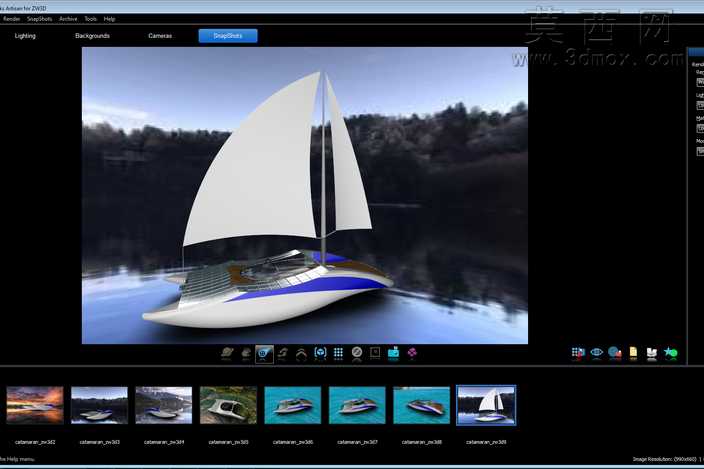Click the grid with colored squares icon
Image resolution: width=704 pixels, height=469 pixels.
click(x=578, y=353)
